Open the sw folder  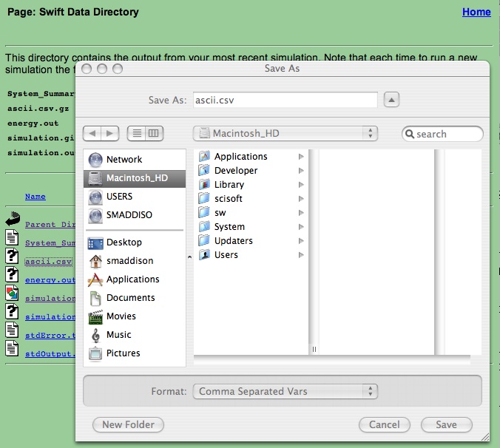[x=251, y=212]
